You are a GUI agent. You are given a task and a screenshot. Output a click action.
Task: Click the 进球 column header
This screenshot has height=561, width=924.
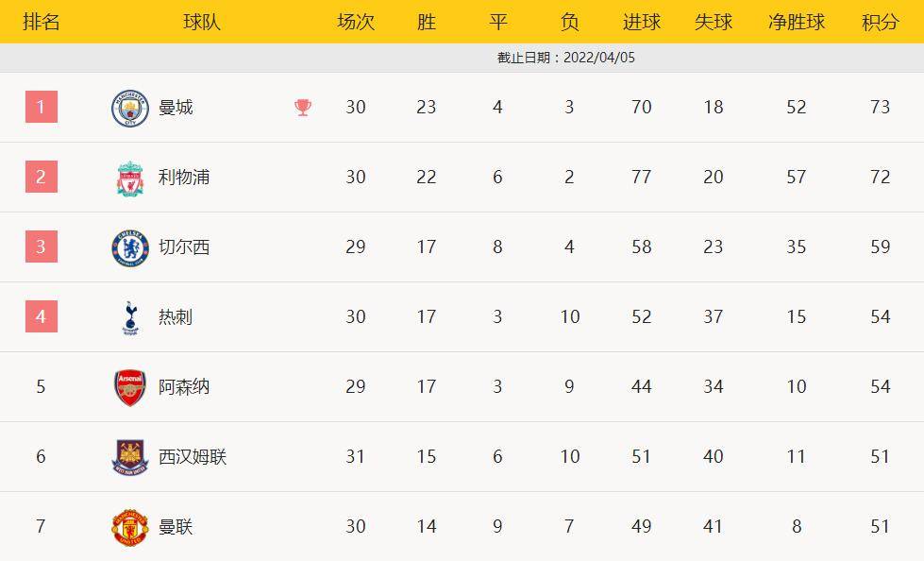642,22
